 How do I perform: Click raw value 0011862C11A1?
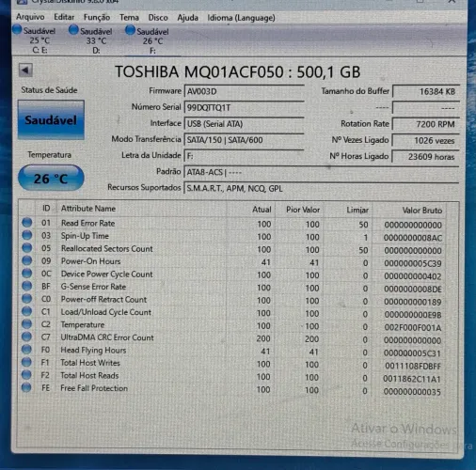(x=412, y=379)
